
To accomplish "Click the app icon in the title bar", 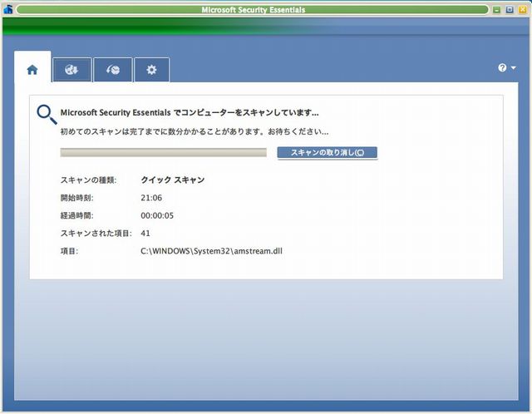I will point(7,9).
